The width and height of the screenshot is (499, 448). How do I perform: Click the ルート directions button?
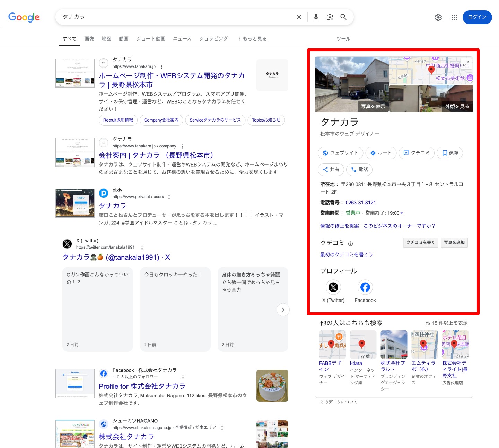point(381,153)
